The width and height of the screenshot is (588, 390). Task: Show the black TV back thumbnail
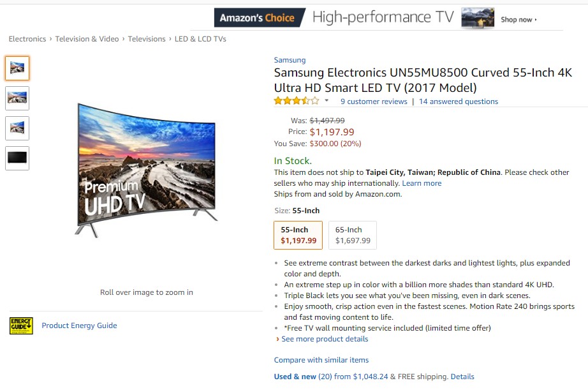17,158
